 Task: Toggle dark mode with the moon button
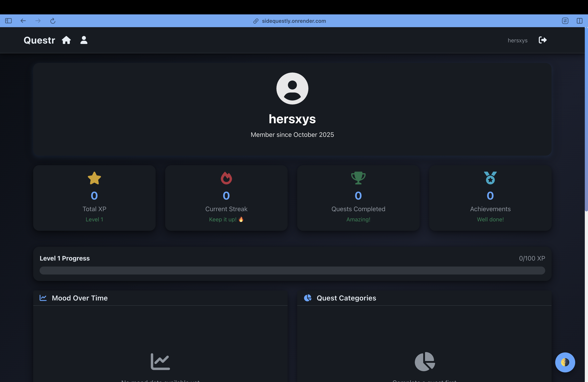click(565, 362)
